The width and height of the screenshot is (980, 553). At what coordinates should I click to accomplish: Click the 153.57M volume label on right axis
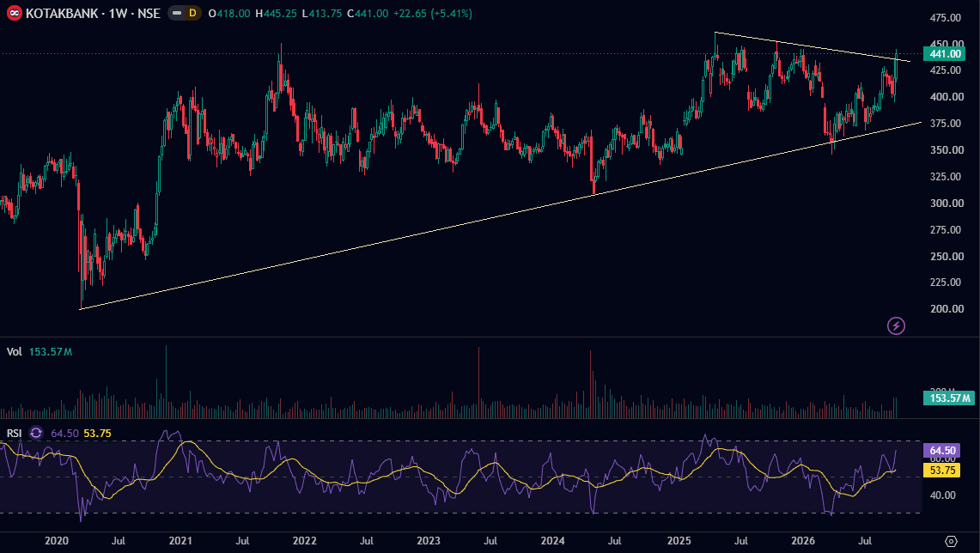click(x=949, y=398)
